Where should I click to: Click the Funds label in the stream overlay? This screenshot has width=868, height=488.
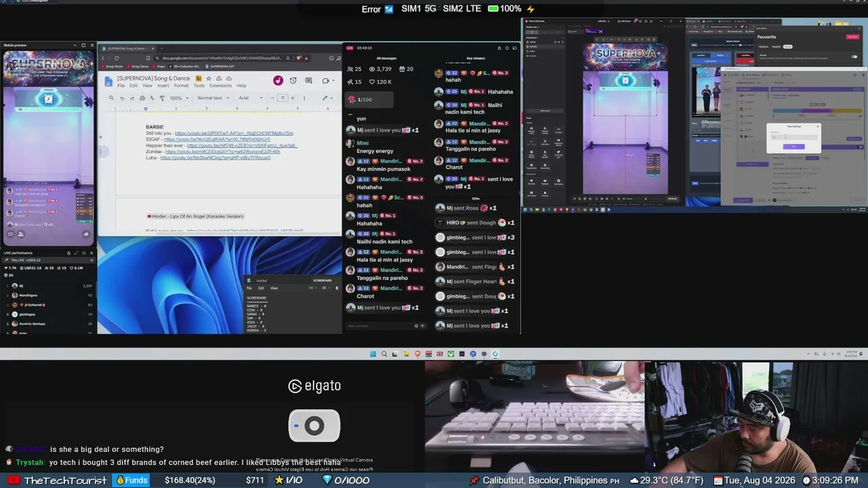tap(132, 481)
